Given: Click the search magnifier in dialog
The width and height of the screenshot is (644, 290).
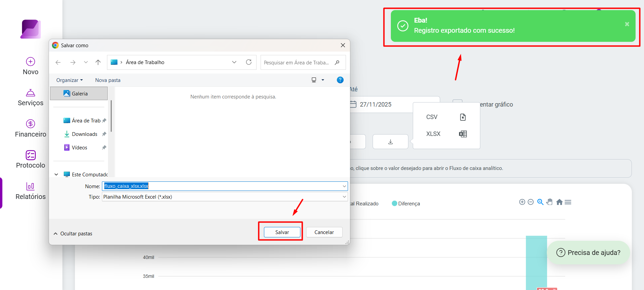Looking at the screenshot, I should 337,62.
